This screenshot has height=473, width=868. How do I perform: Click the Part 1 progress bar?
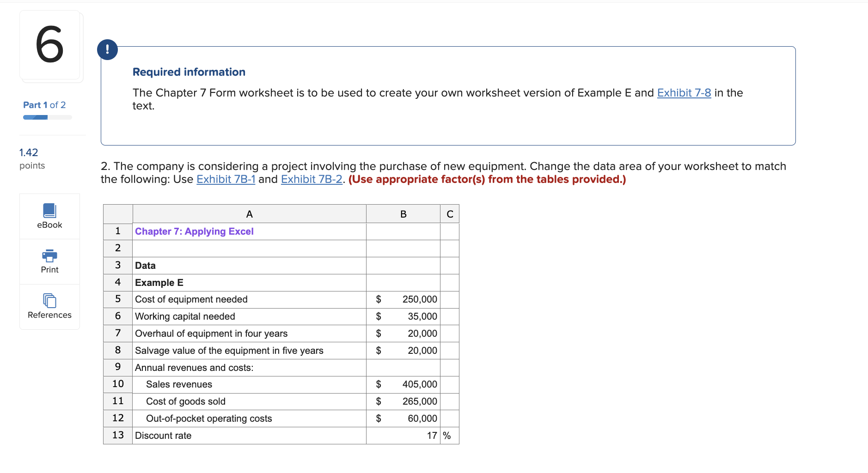pyautogui.click(x=47, y=117)
